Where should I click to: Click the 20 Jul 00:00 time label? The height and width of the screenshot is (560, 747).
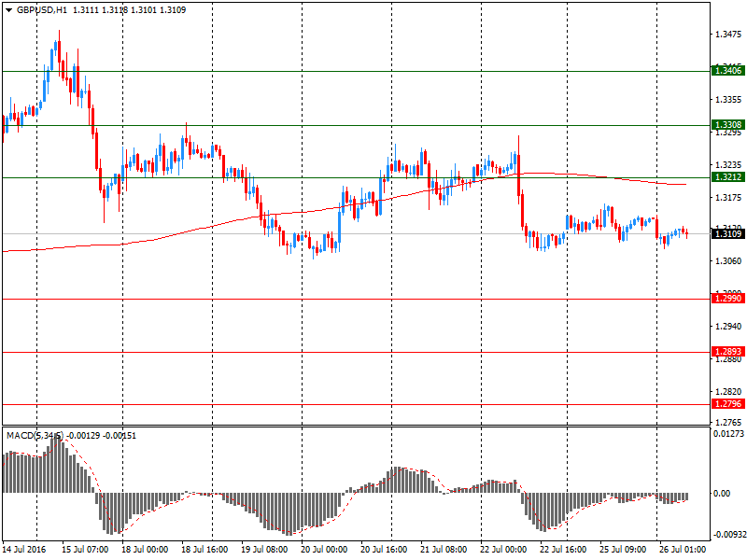point(324,550)
